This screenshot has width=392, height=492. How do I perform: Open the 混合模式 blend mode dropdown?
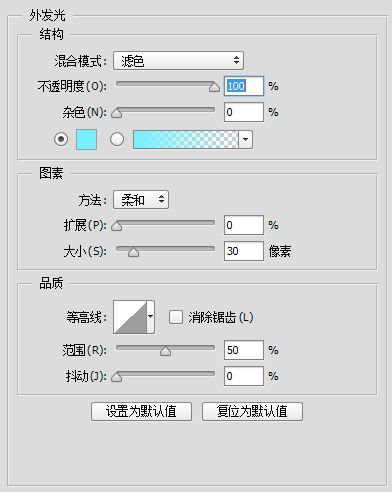coord(178,61)
